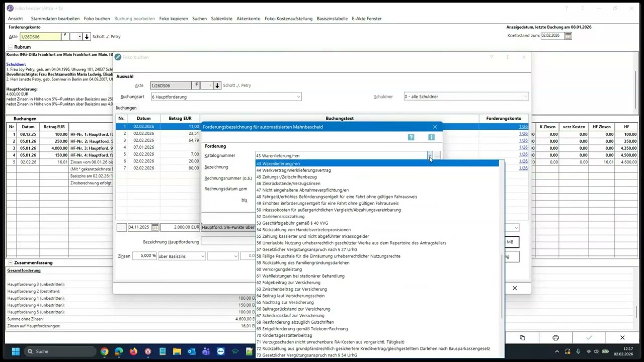Screen dimensions: 644x362
Task: Select '50 Inkassokosten für außergerichtlichen Vergleich' option
Action: [x=377, y=210]
